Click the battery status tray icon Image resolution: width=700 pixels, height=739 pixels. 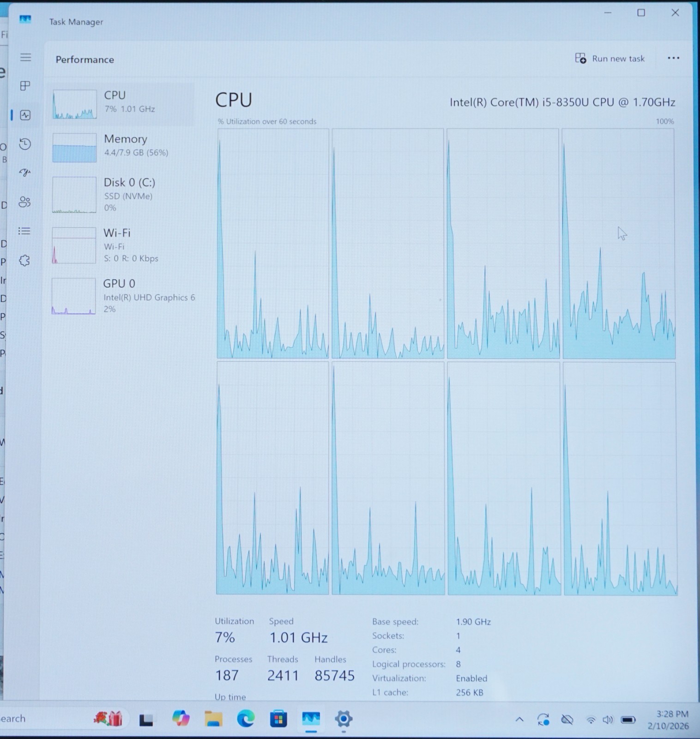point(628,720)
